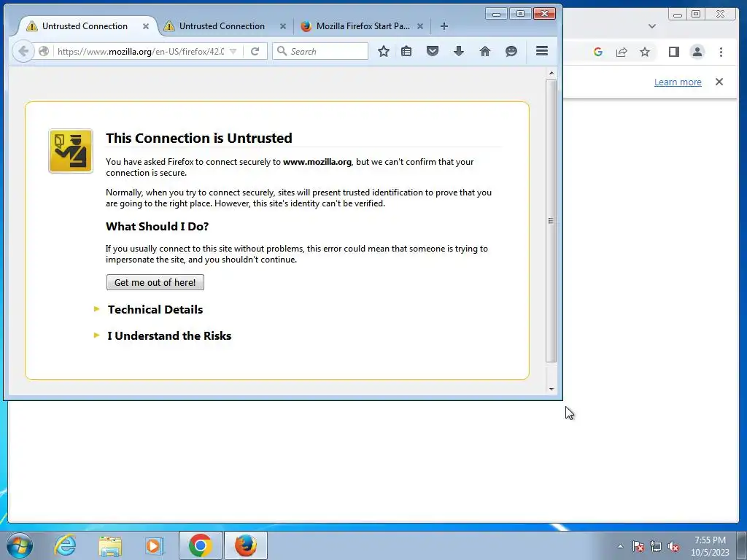747x560 pixels.
Task: Click into the Firefox Search box
Action: (320, 51)
